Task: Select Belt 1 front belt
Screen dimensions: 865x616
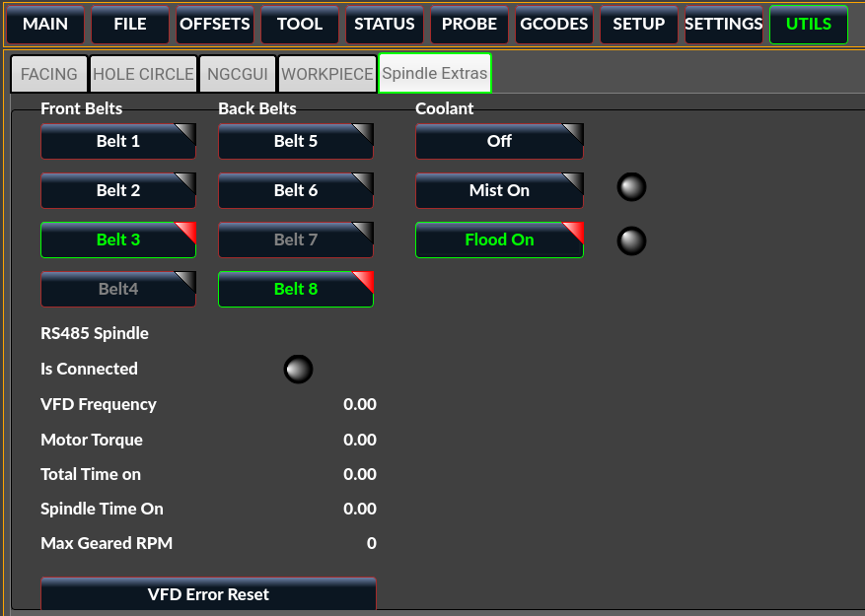Action: pyautogui.click(x=118, y=141)
